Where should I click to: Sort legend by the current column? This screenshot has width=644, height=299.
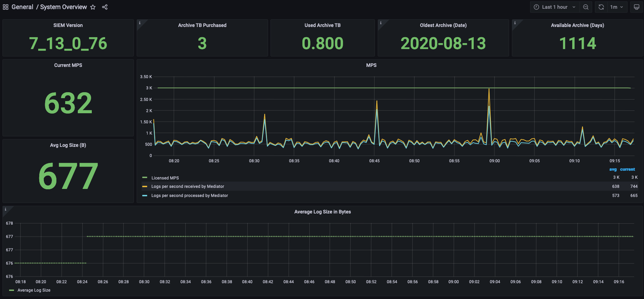coord(627,169)
